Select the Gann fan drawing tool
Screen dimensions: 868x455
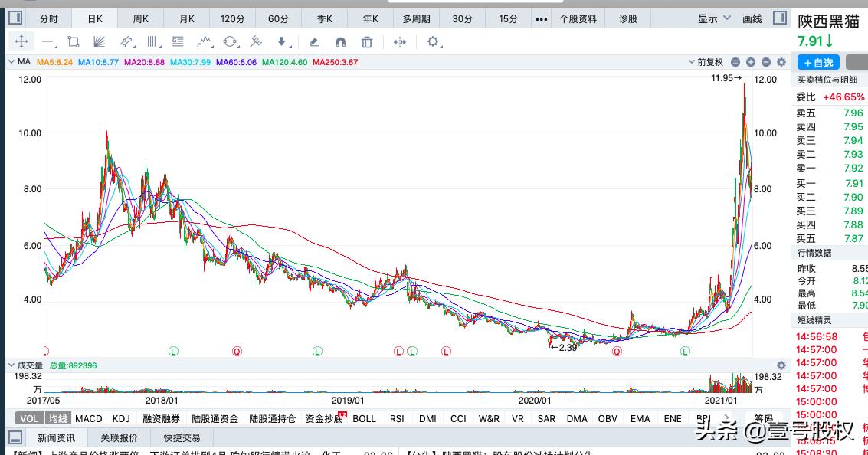(x=100, y=44)
